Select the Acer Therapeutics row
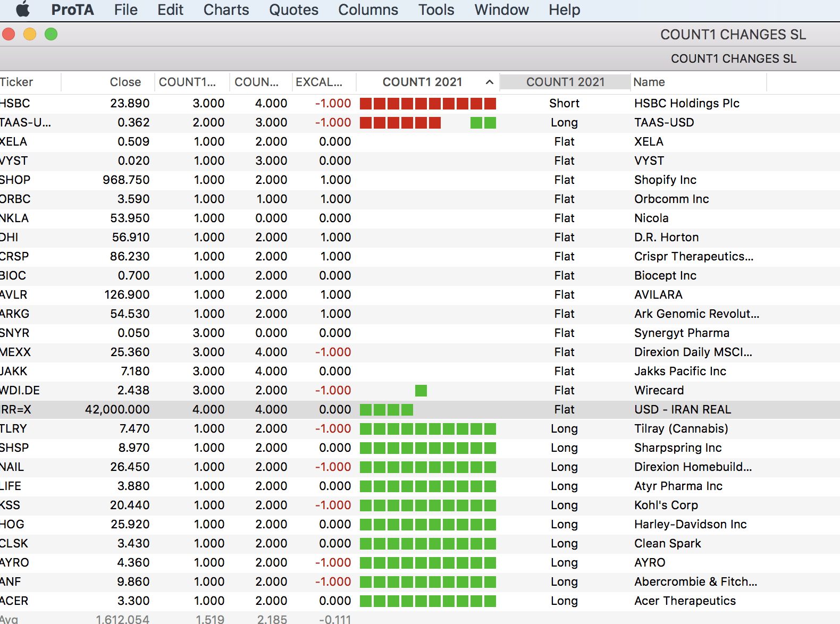 (x=420, y=601)
